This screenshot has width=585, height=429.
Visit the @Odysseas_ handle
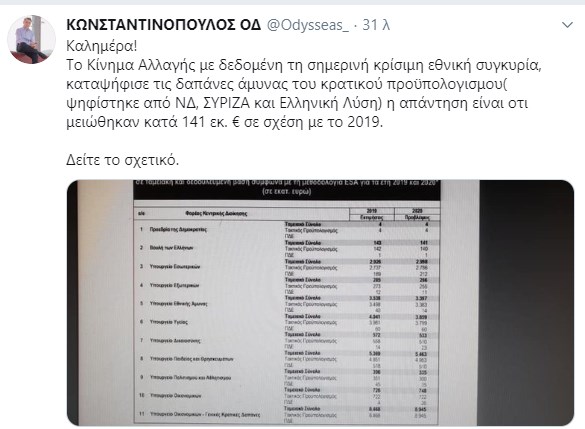[x=308, y=25]
